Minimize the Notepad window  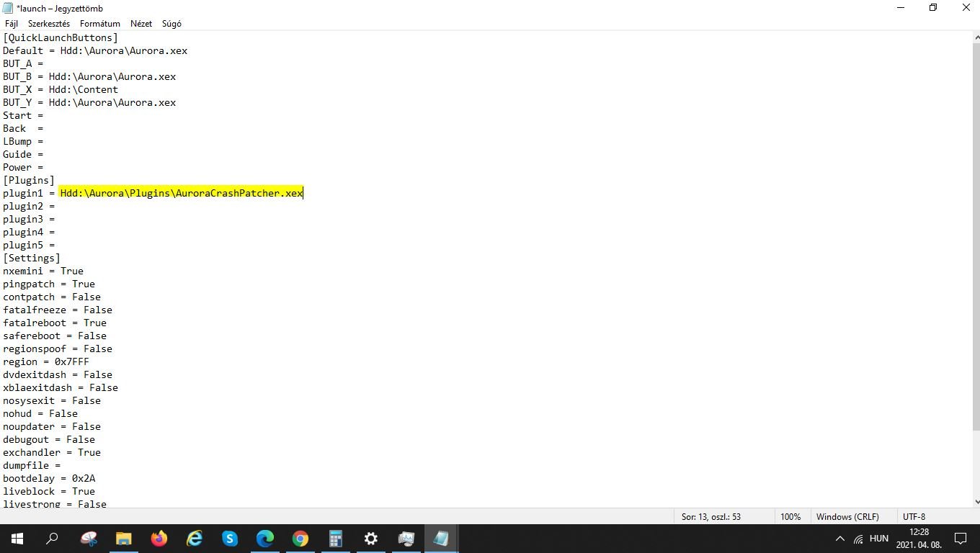click(900, 8)
